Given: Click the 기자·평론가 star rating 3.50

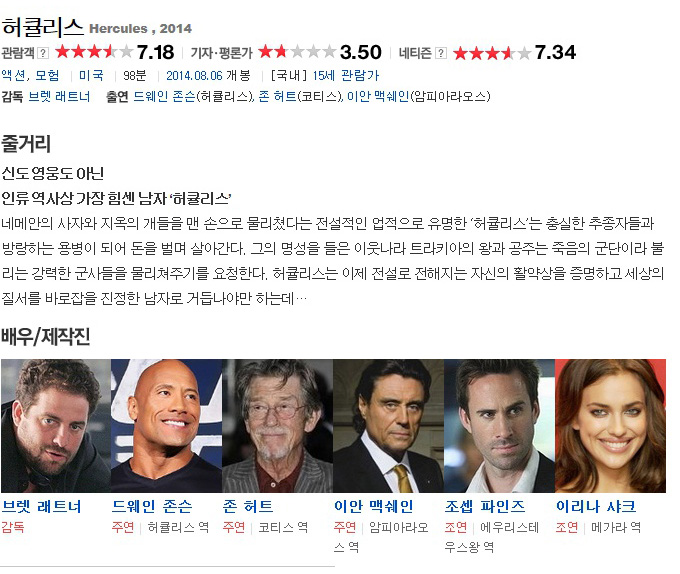Looking at the screenshot, I should tap(320, 52).
